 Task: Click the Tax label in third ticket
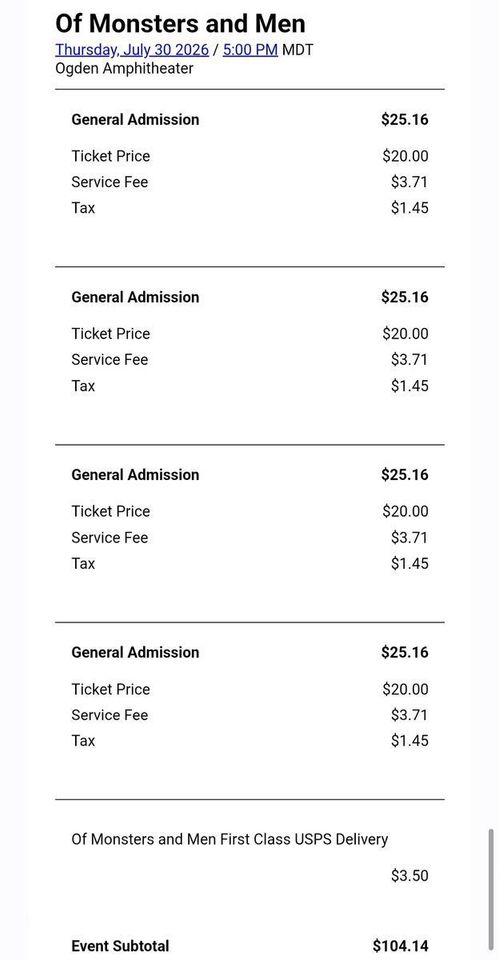coord(83,563)
